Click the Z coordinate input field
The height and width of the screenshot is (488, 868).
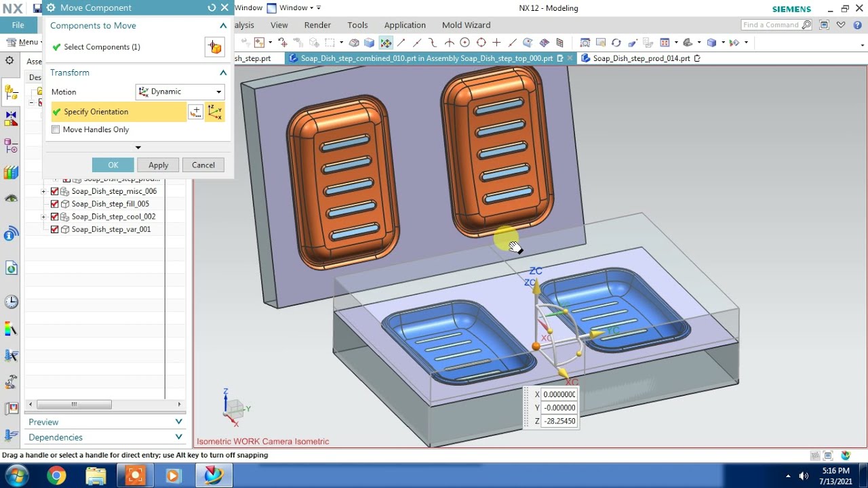(x=559, y=422)
